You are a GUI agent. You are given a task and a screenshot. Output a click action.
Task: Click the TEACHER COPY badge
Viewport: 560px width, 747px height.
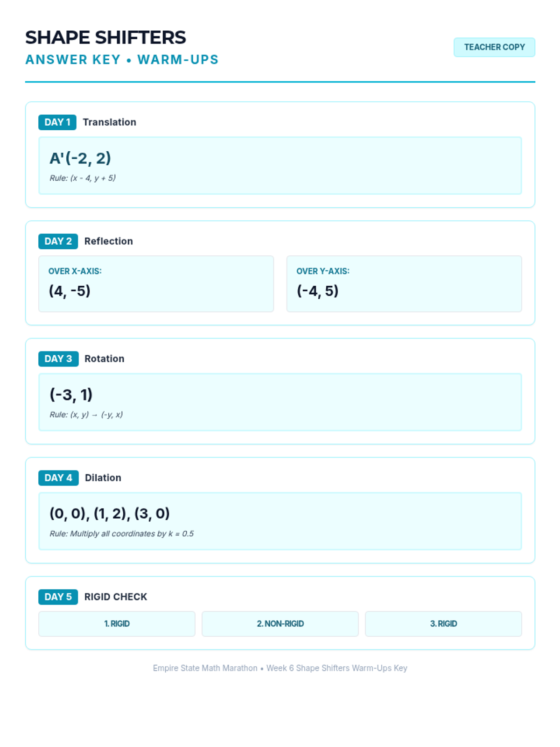point(494,47)
